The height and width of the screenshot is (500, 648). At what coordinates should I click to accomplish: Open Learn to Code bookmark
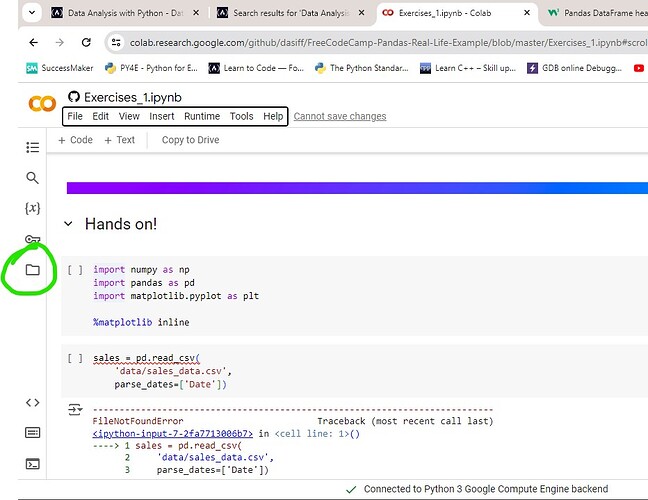click(x=256, y=68)
